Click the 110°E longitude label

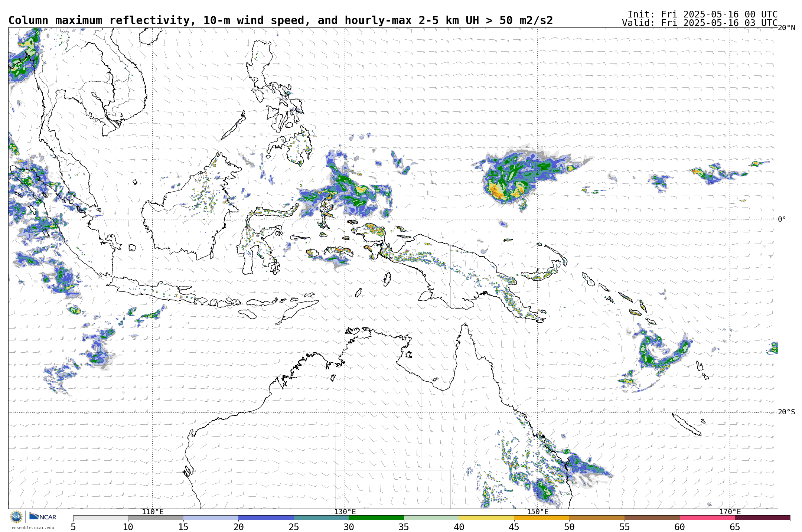pos(153,512)
